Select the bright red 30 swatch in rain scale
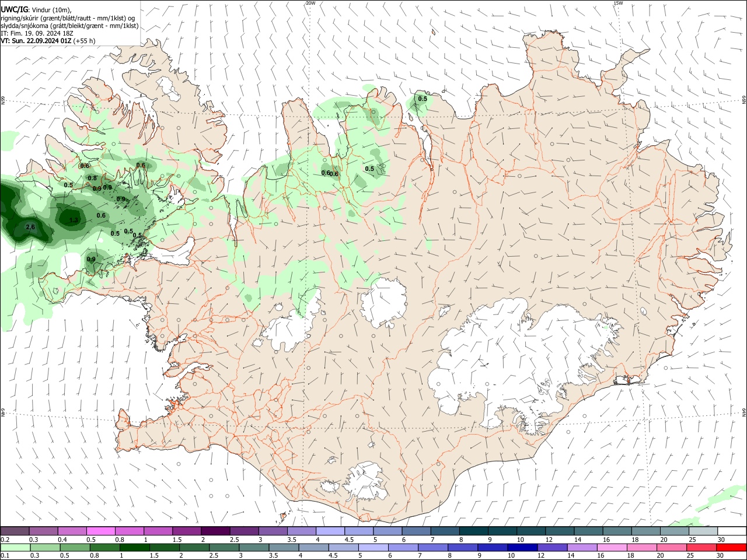747x560 pixels. pyautogui.click(x=731, y=547)
